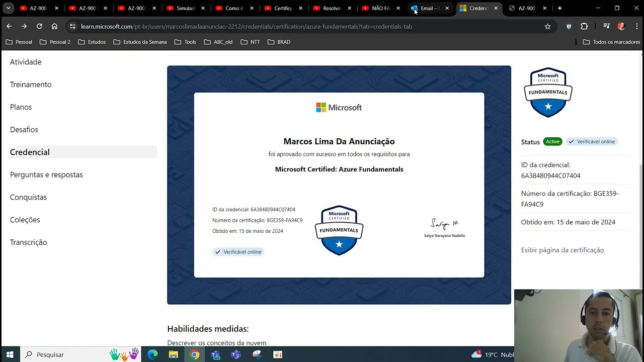Image resolution: width=644 pixels, height=362 pixels.
Task: Open the weather widget showing 19°C
Action: point(492,354)
